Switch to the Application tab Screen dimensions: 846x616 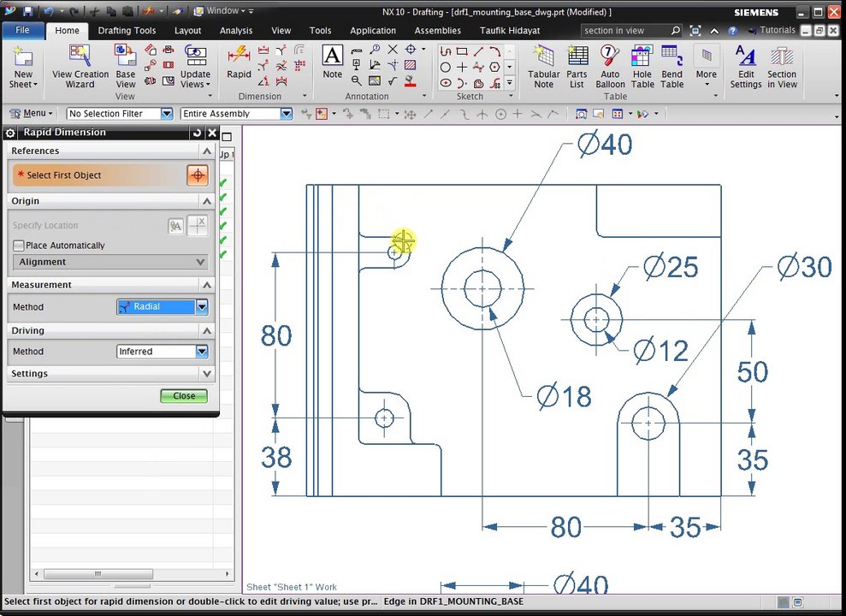(373, 31)
